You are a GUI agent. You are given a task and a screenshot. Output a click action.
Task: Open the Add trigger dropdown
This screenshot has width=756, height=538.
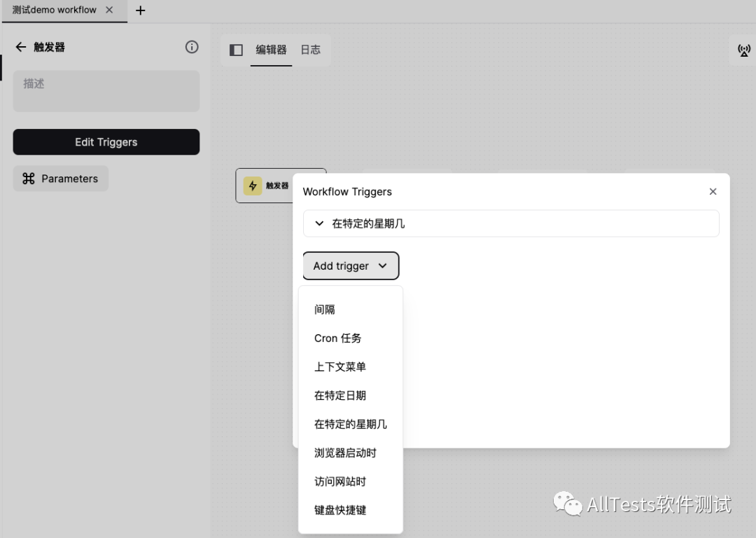click(351, 266)
